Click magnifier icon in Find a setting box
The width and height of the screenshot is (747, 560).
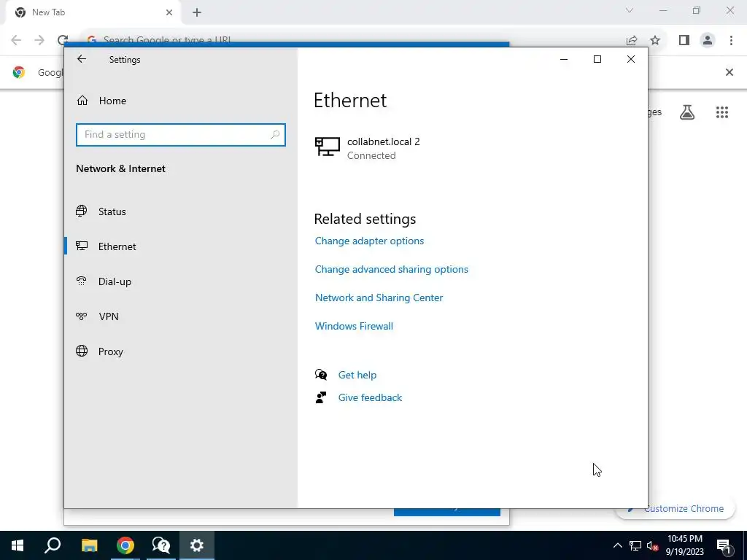275,135
